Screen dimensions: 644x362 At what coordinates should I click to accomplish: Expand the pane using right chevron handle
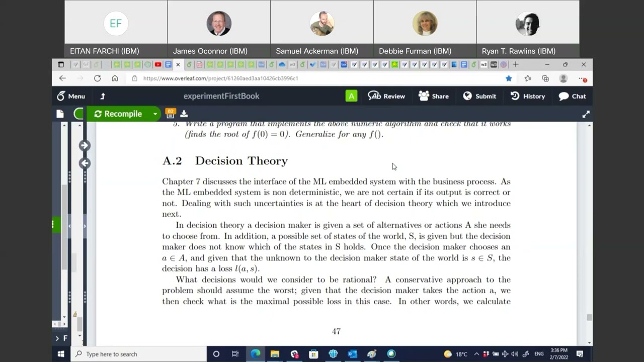84,226
